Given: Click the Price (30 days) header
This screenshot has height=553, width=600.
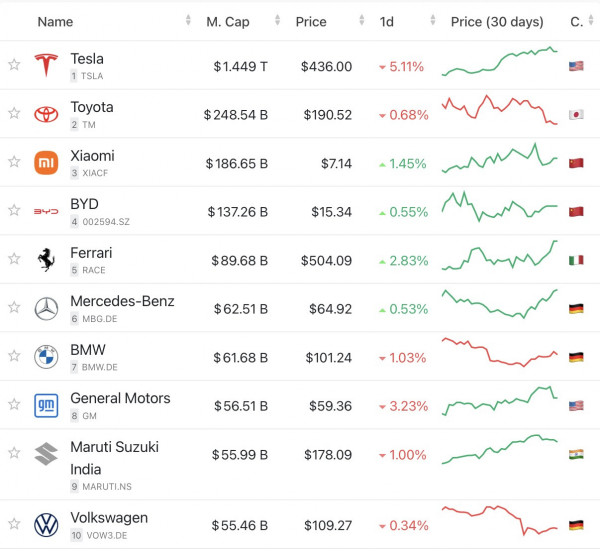Looking at the screenshot, I should tap(497, 22).
